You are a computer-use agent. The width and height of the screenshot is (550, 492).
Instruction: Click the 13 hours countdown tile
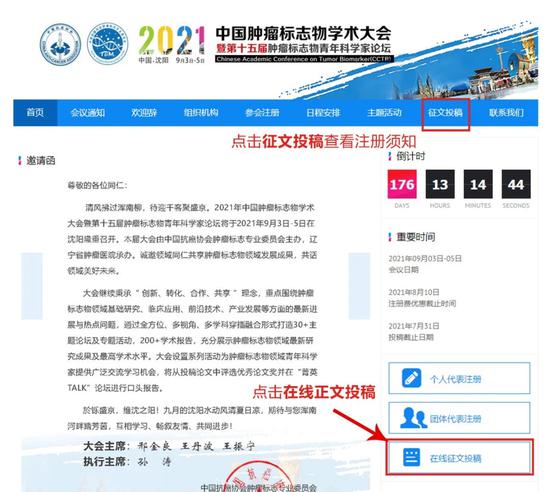point(440,184)
